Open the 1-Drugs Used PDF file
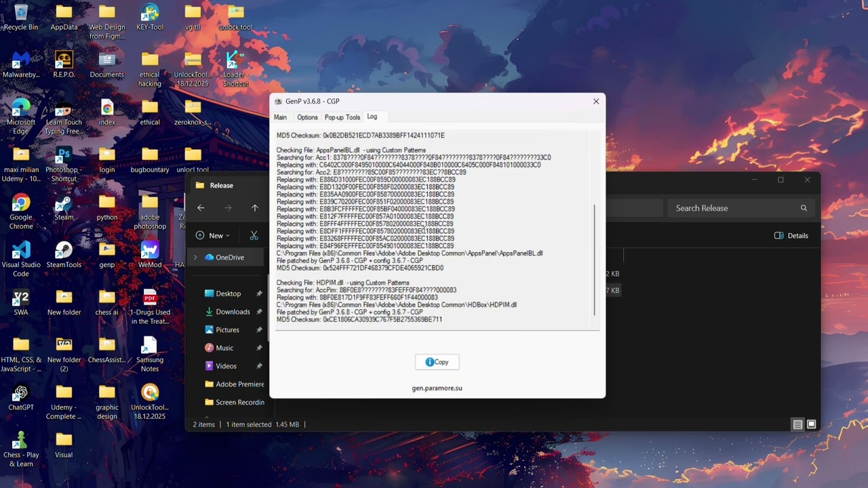Screen dimensions: 868x488 [150, 306]
